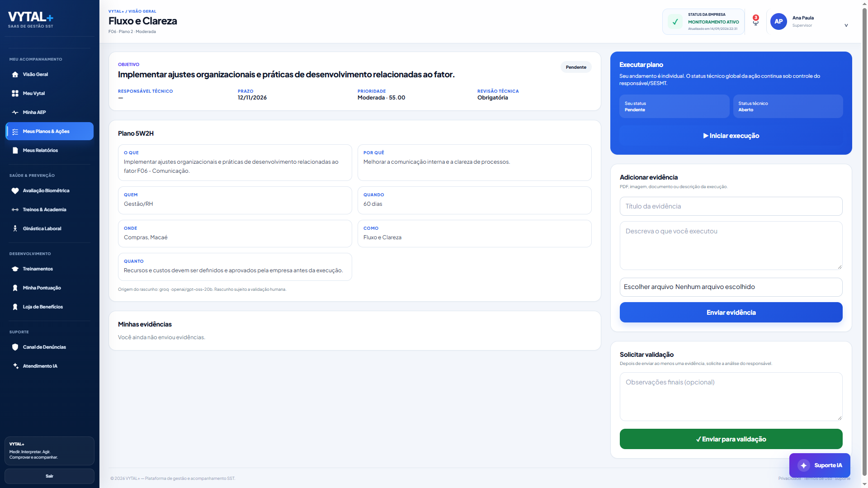The width and height of the screenshot is (868, 488).
Task: Click the Minha Pontuação badge icon
Action: 15,288
